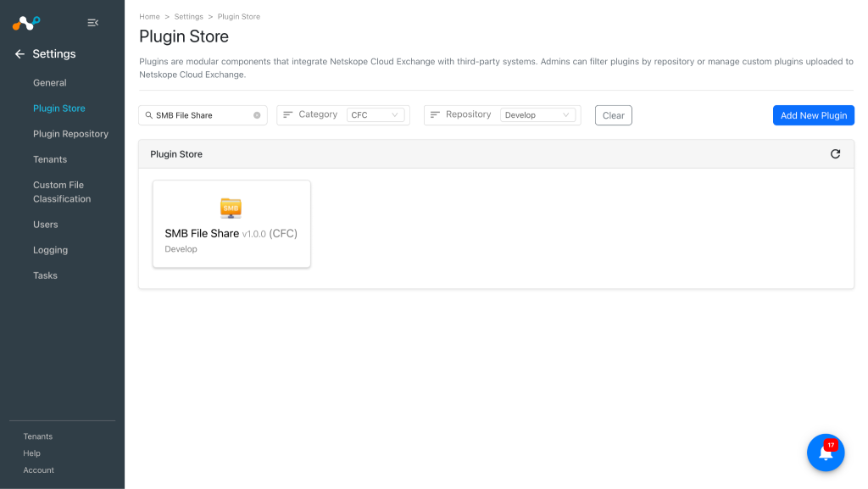Click the Plugin Store page title
Screen dimensions: 868x489
pyautogui.click(x=184, y=36)
